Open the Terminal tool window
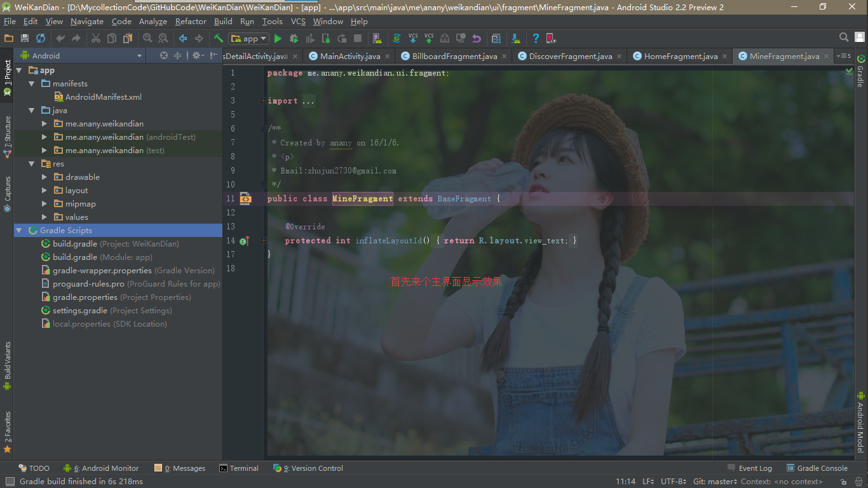 pyautogui.click(x=239, y=468)
